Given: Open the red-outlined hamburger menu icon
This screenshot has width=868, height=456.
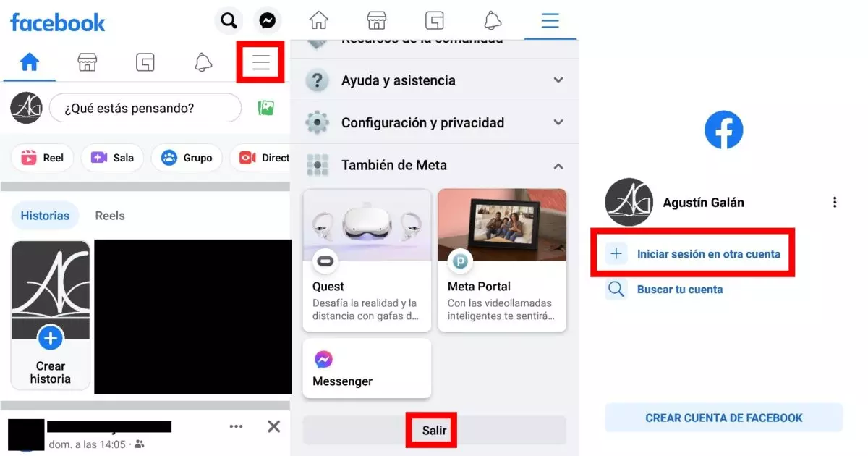Looking at the screenshot, I should (260, 63).
